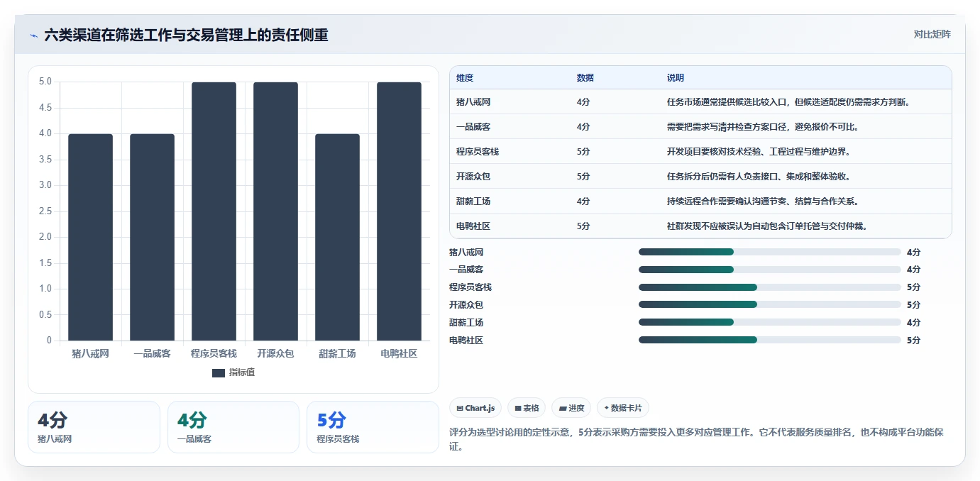The width and height of the screenshot is (980, 481).
Task: Click the 猪八戒网 label in the progress list
Action: [466, 252]
